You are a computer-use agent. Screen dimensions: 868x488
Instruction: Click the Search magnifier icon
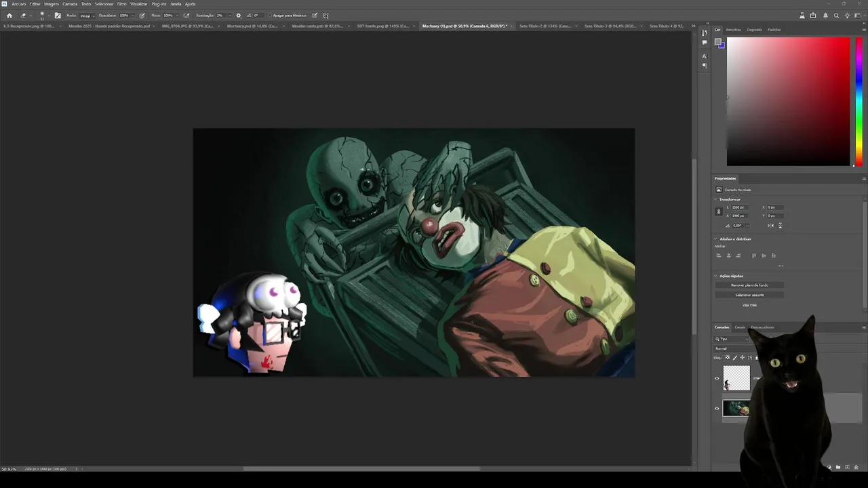[836, 15]
